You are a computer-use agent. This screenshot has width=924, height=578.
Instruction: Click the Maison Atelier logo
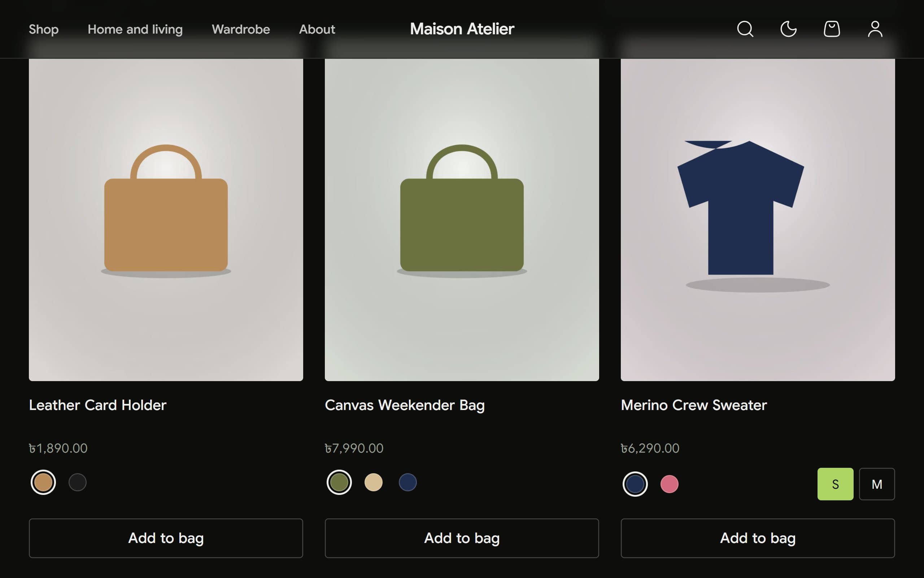click(462, 29)
